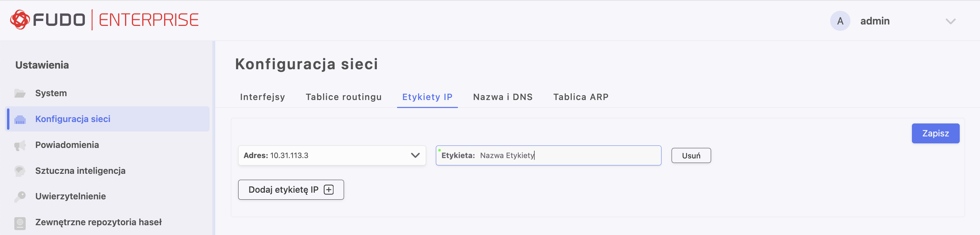Click the Zewnętrzne repozytoria haseł vault icon
This screenshot has width=980, height=235.
click(x=20, y=223)
